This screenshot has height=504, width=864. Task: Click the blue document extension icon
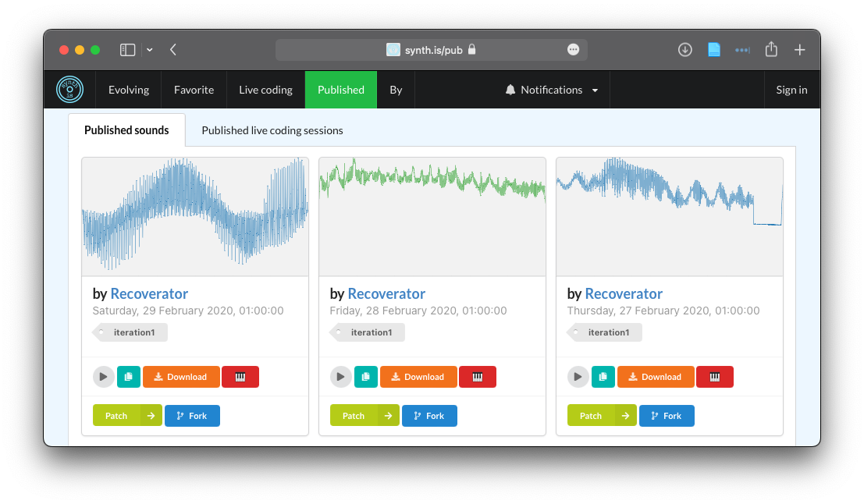(x=714, y=50)
